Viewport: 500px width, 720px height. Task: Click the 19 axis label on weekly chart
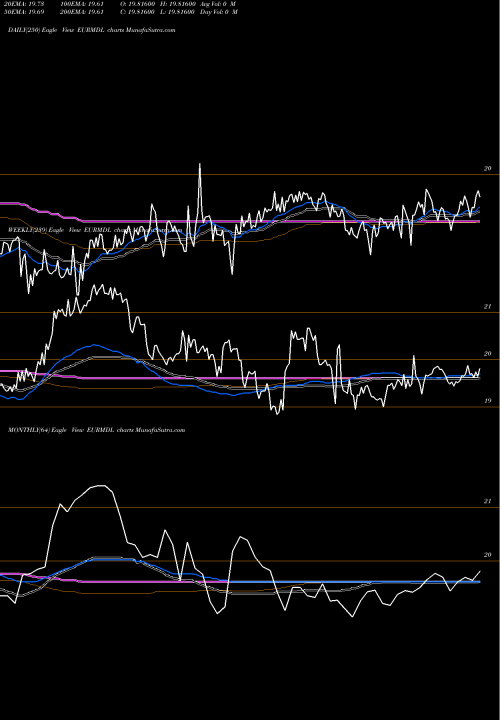coord(488,401)
